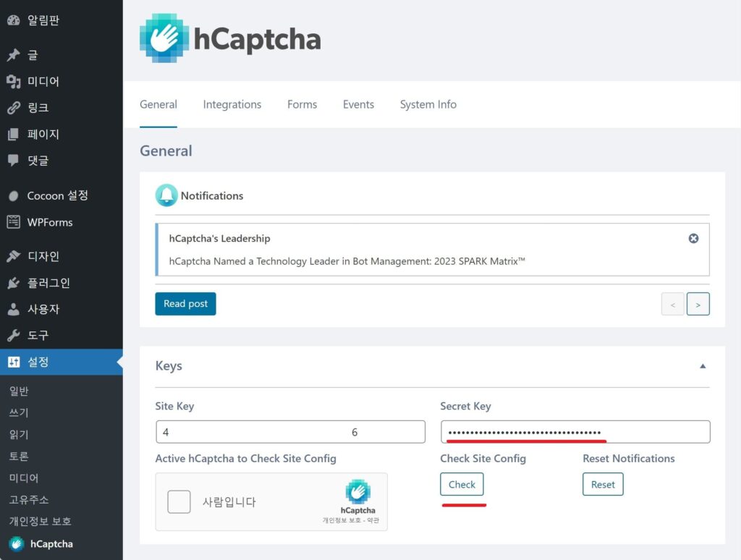Switch to the General tab

pos(158,104)
